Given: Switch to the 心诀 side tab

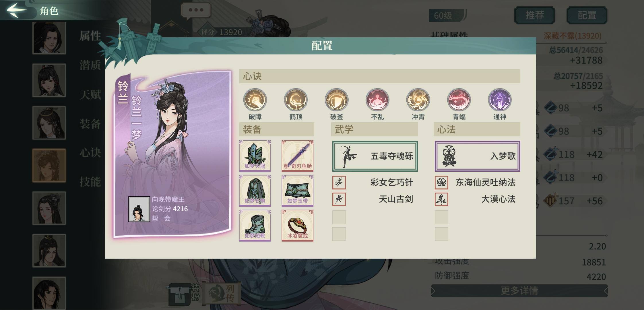Looking at the screenshot, I should coord(90,152).
